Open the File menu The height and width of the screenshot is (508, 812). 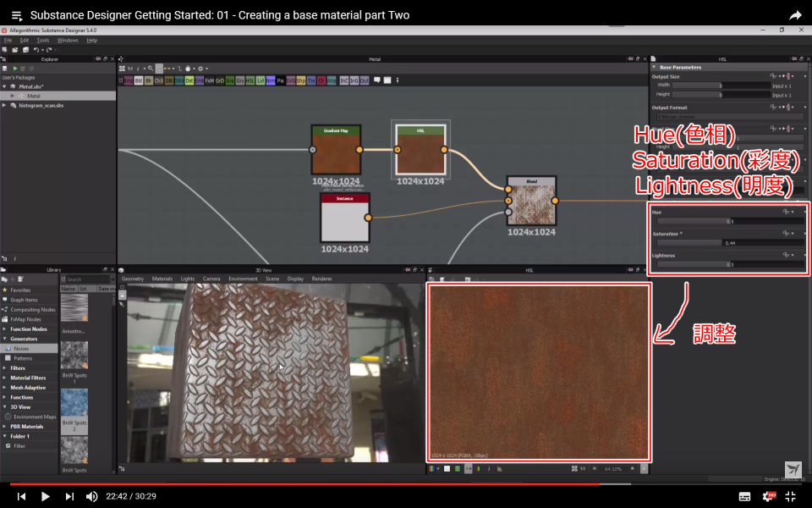(x=8, y=40)
